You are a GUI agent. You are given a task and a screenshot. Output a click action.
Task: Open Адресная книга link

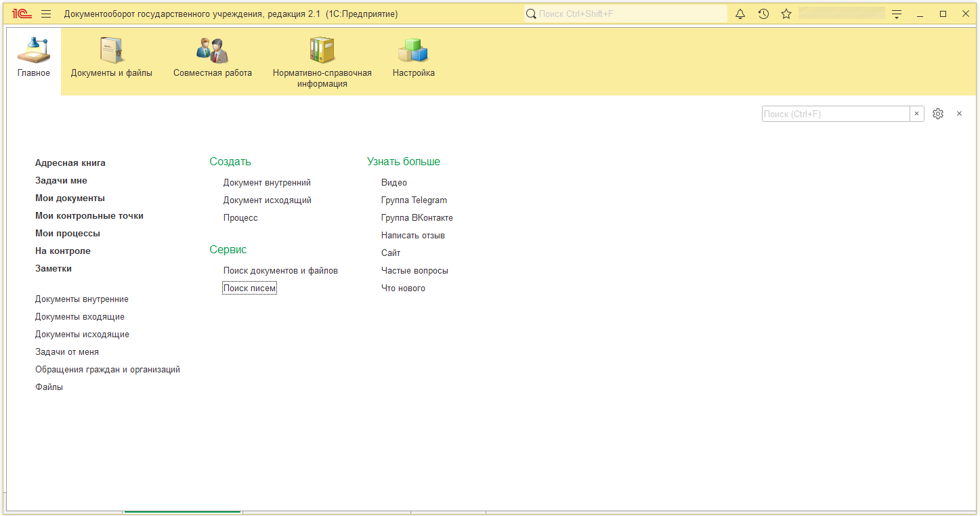[70, 163]
